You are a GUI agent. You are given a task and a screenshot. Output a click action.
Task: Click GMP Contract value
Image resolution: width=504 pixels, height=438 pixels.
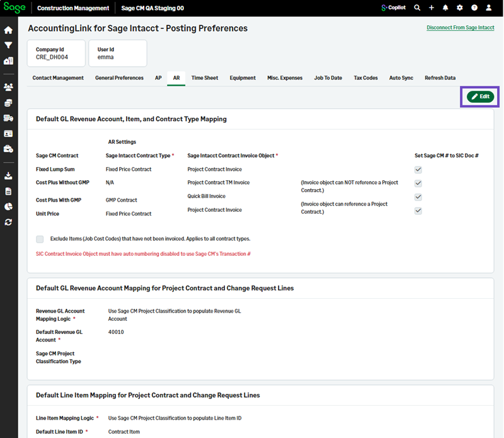(x=121, y=200)
